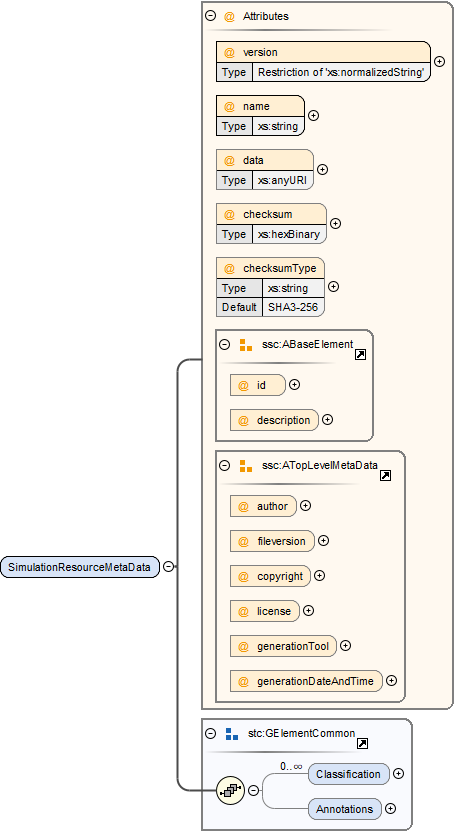Select the generationDateAndTime attribute
The width and height of the screenshot is (472, 833).
[306, 681]
